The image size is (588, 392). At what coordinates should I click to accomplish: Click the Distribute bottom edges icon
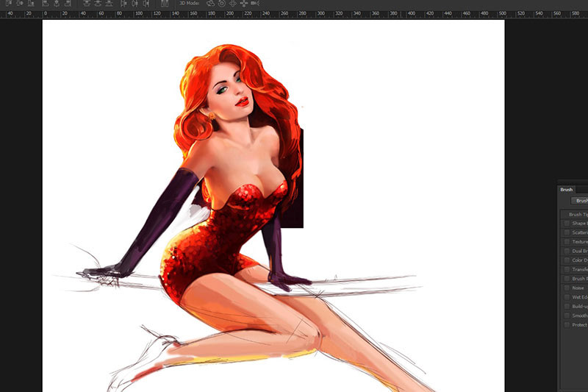[109, 4]
